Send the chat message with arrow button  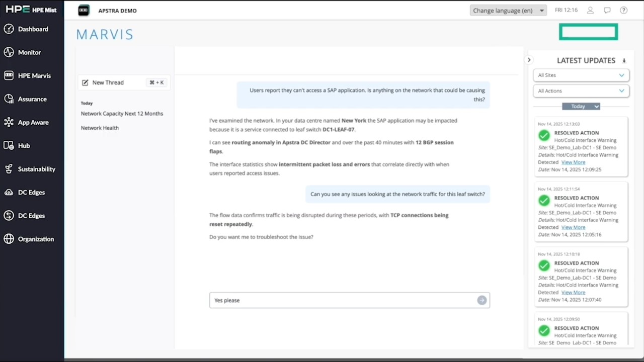[x=482, y=300]
